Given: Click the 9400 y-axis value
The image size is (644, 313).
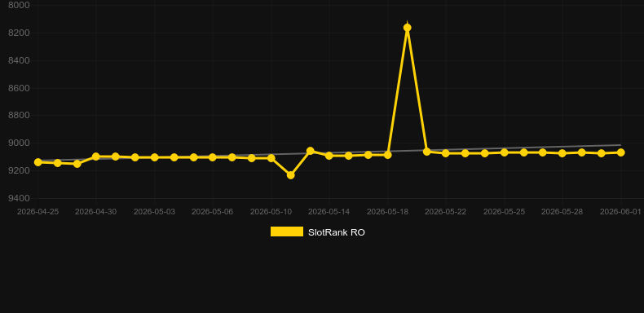Looking at the screenshot, I should pyautogui.click(x=19, y=198).
